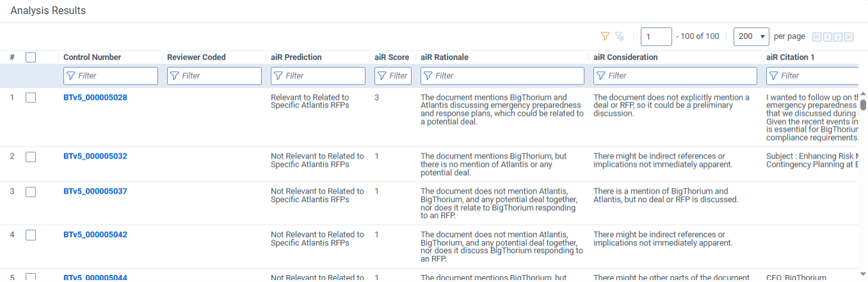Go to the previous page of results
This screenshot has height=282, width=868.
pyautogui.click(x=828, y=37)
